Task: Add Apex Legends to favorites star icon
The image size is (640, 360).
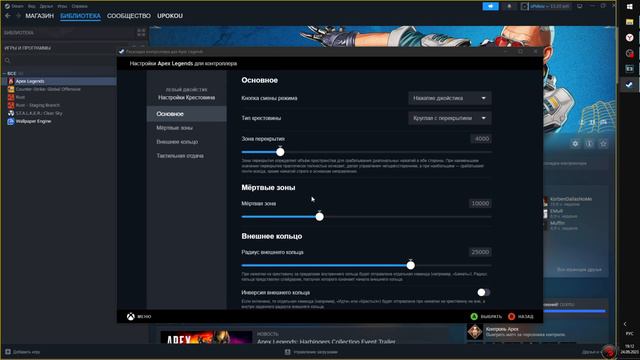Action: click(x=603, y=144)
